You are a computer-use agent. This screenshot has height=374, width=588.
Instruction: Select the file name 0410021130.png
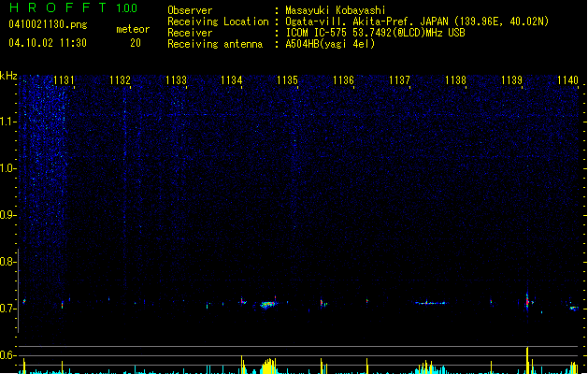[x=48, y=24]
